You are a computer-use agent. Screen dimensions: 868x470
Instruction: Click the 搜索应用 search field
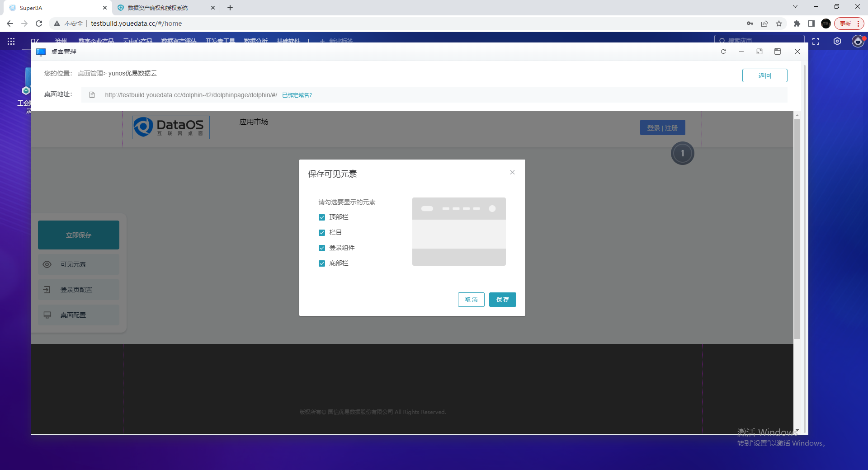point(759,40)
